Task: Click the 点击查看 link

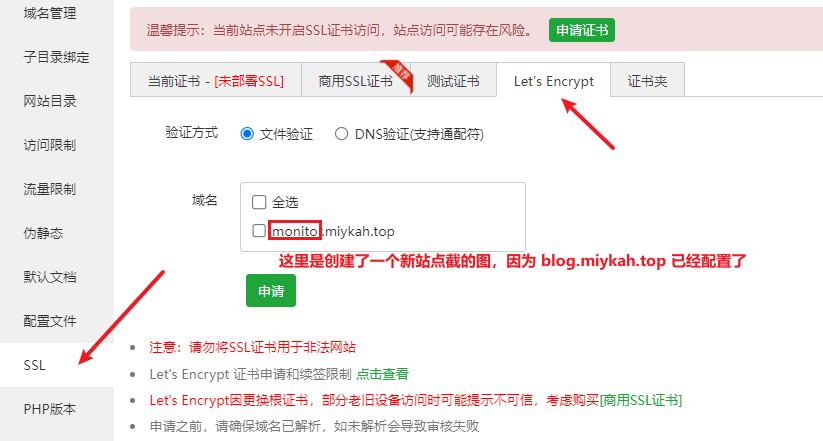Action: (382, 374)
